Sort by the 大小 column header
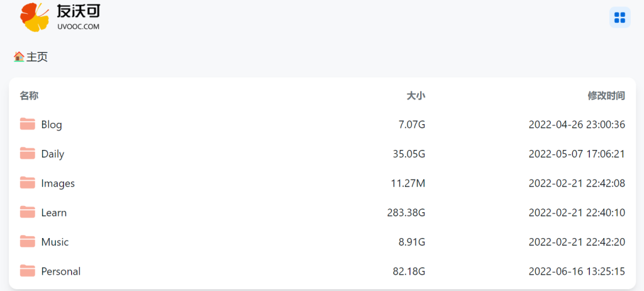 416,96
